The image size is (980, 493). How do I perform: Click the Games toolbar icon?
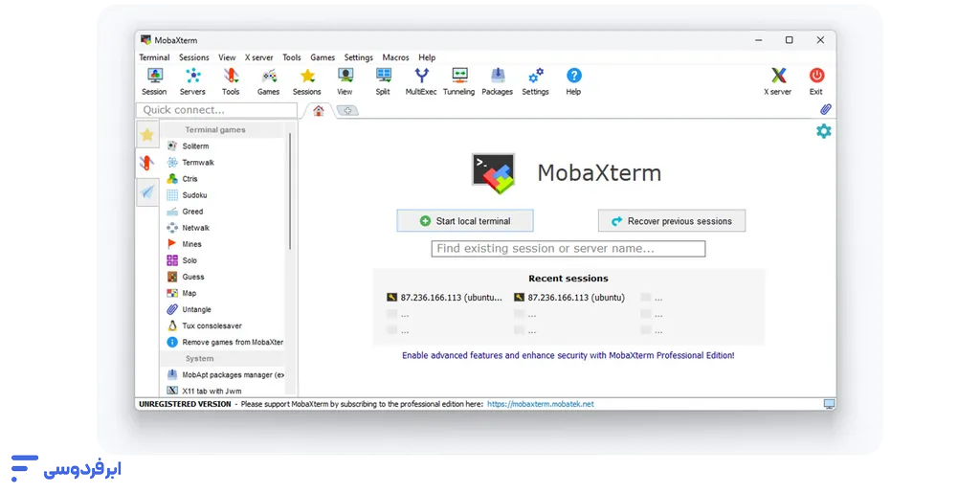(x=269, y=82)
